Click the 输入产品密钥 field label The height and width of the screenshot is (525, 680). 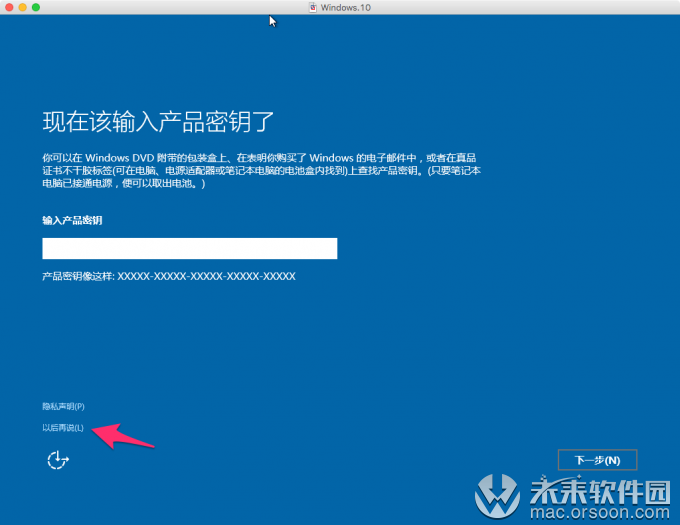click(x=72, y=220)
